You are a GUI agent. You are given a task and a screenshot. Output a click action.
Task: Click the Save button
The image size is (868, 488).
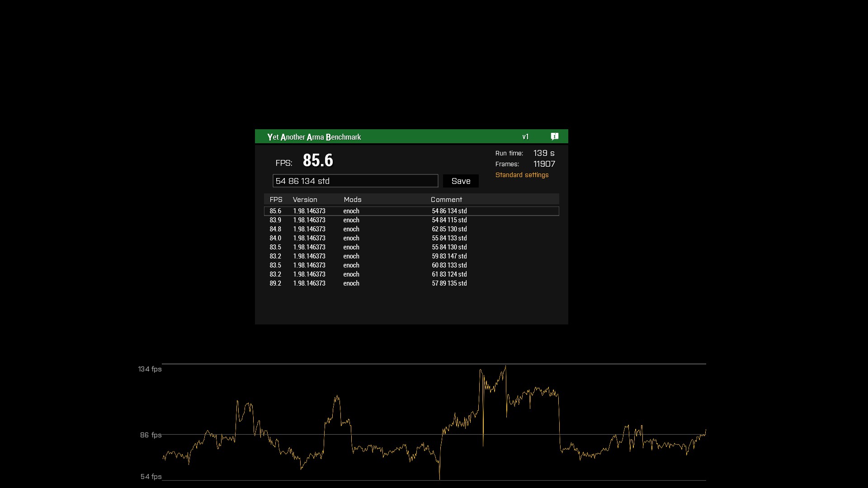[x=461, y=181]
